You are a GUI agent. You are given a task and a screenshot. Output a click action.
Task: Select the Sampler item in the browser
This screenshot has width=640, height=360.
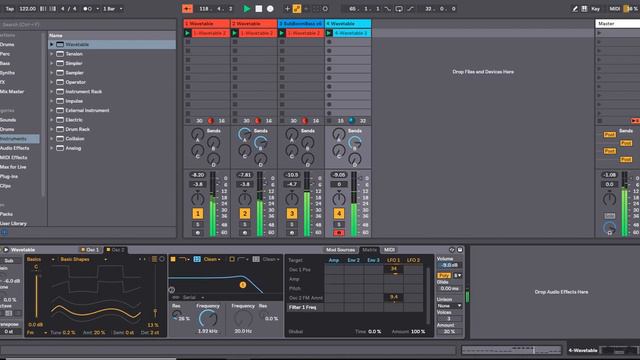(x=74, y=73)
